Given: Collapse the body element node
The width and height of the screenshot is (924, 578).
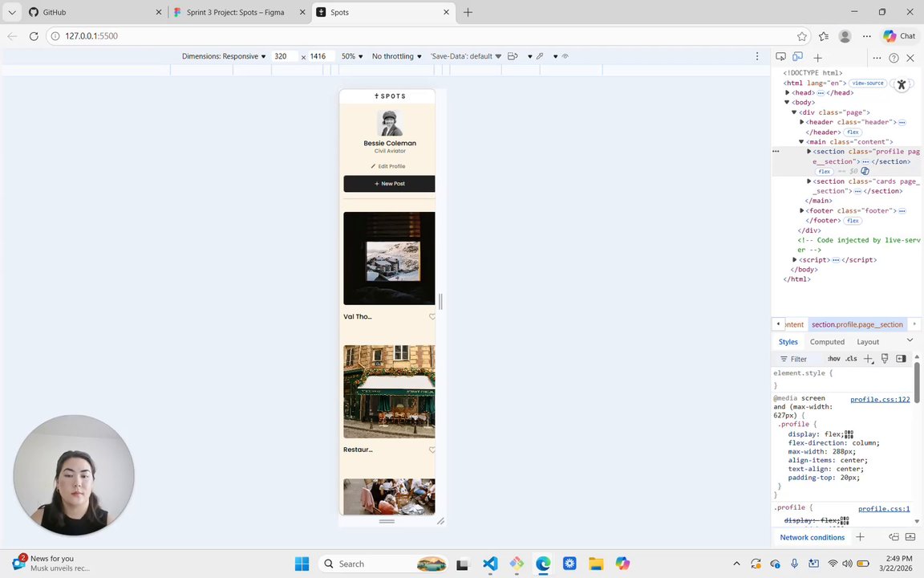Looking at the screenshot, I should pos(787,102).
